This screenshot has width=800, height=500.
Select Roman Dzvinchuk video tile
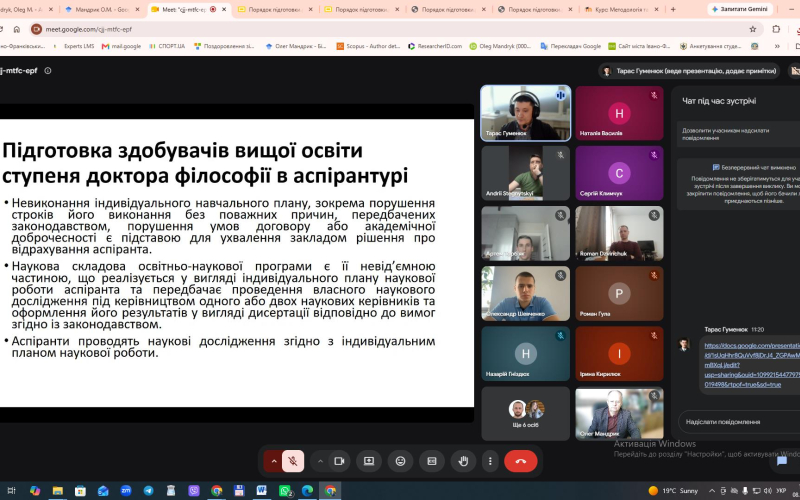[x=619, y=233]
